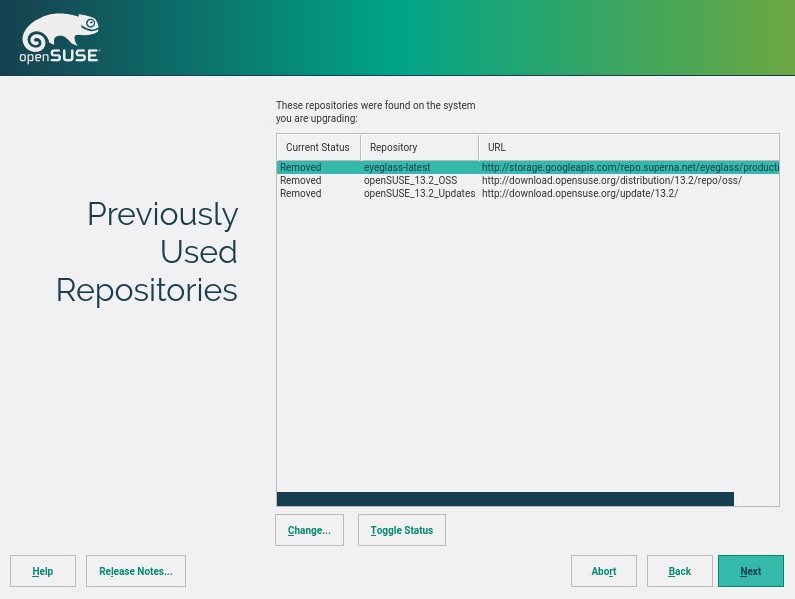
Task: Click the Change... button
Action: (309, 530)
